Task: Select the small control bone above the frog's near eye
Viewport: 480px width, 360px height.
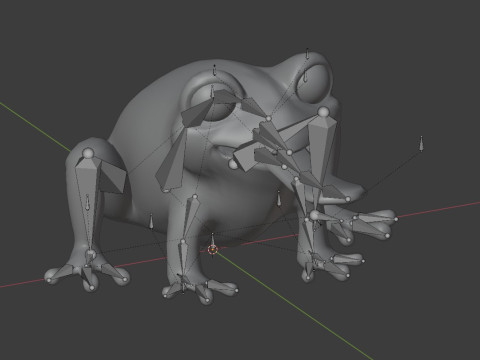Action: (215, 70)
